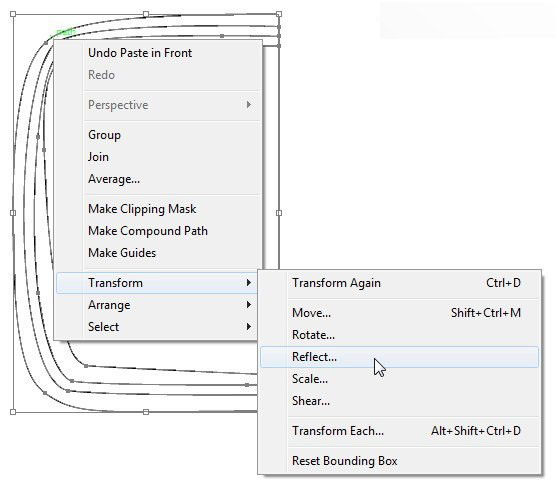
Task: Select Join in the context menu
Action: [158, 157]
